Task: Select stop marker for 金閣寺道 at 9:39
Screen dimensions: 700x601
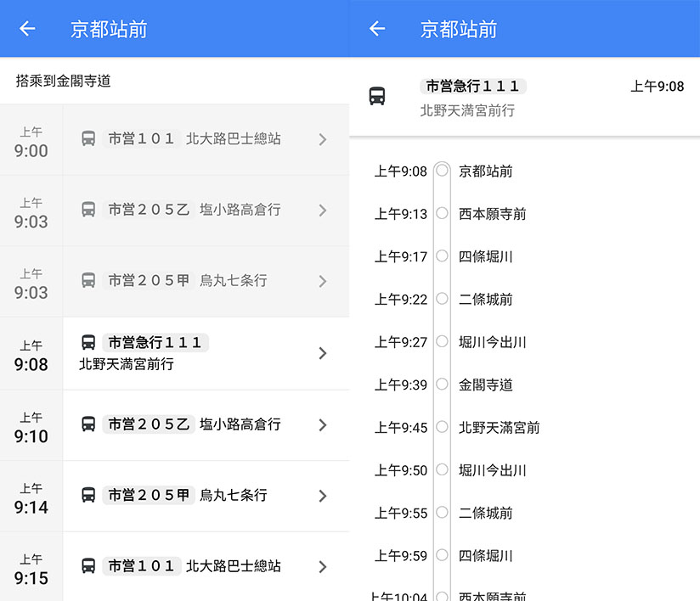Action: [x=442, y=385]
